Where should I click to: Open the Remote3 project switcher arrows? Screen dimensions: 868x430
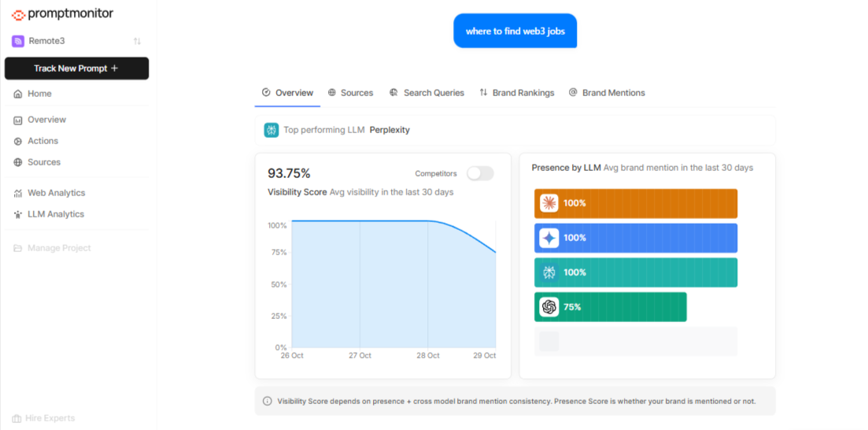tap(137, 41)
